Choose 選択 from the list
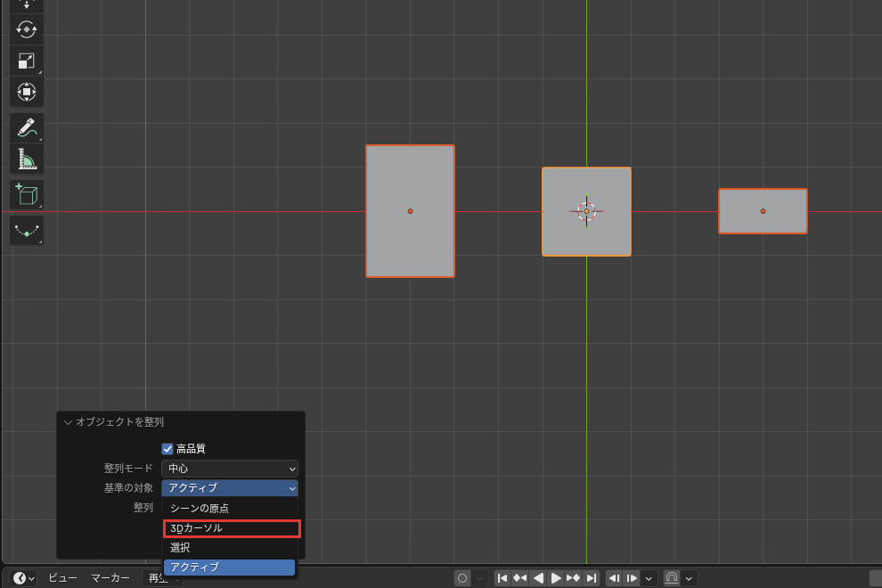This screenshot has height=588, width=882. (x=230, y=548)
